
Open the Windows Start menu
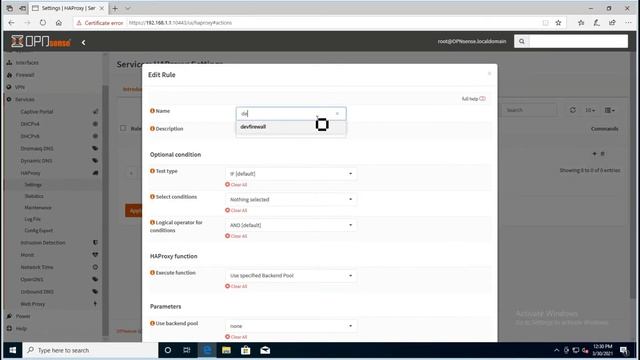point(13,350)
